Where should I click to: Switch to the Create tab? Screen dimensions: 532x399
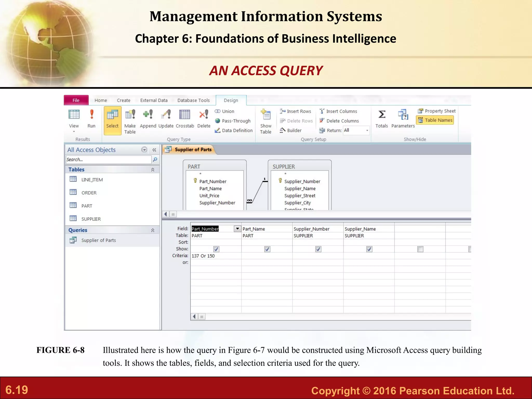[x=124, y=100]
